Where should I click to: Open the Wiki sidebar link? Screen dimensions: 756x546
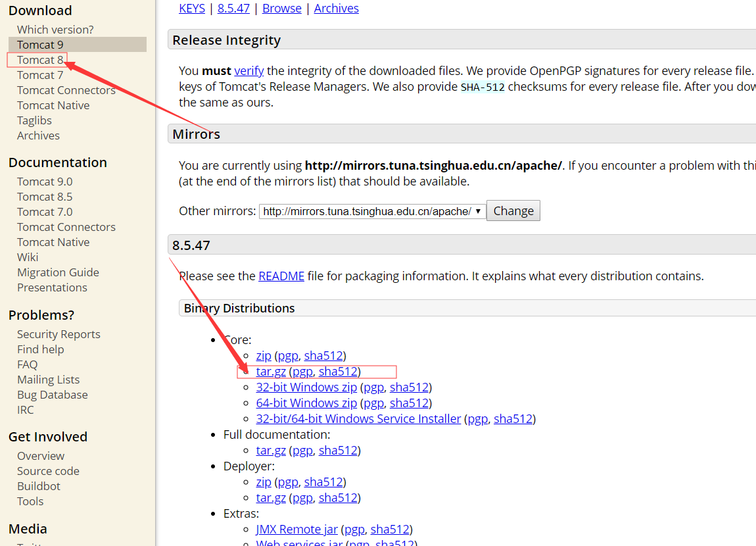[x=28, y=257]
